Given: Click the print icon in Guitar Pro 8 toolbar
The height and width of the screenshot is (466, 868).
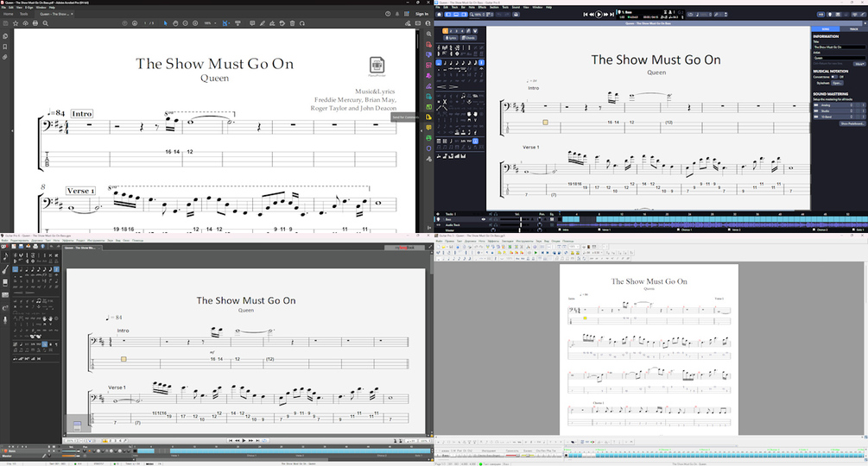Looking at the screenshot, I should coord(516,15).
